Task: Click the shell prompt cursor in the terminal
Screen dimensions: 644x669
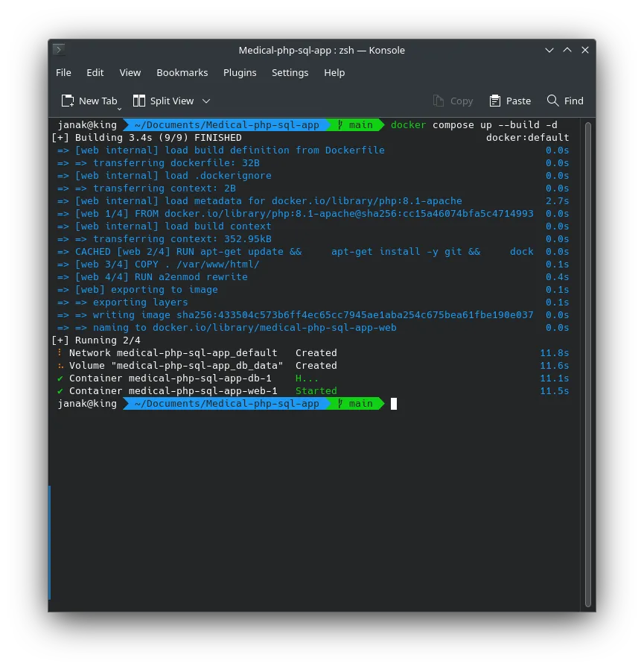Action: tap(392, 403)
